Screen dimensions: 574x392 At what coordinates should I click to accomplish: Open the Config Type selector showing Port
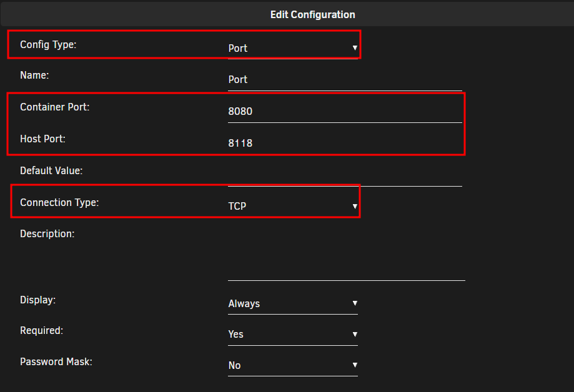click(x=293, y=48)
